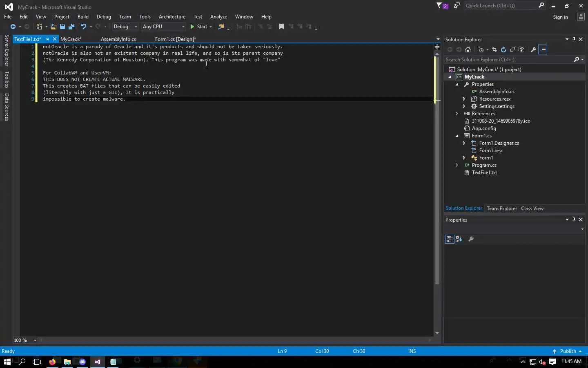Open the Solution Explorer window options dropdown
Screen dimensions: 588x368
pos(567,39)
